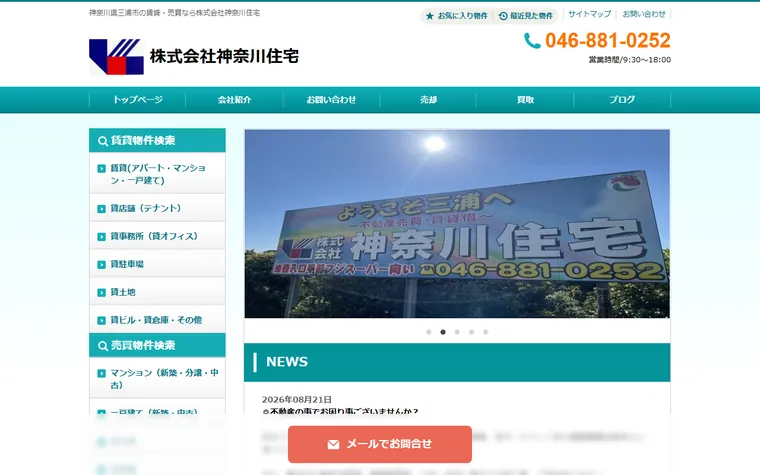Viewport: 760px width, 475px height.
Task: Select second active carousel dot
Action: coord(443,332)
